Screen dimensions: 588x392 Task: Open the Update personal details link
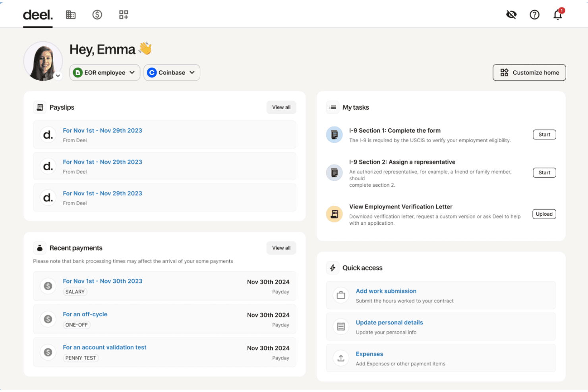pos(389,322)
